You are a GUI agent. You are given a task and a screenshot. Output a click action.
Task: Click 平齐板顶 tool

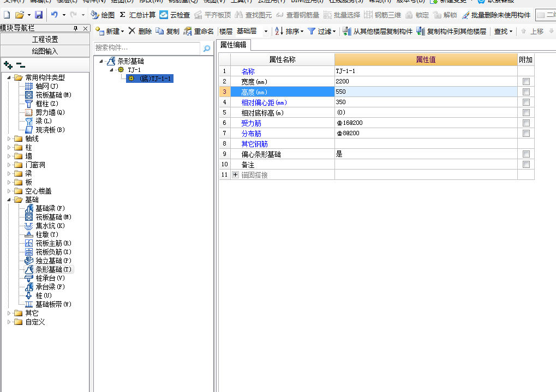pyautogui.click(x=213, y=15)
